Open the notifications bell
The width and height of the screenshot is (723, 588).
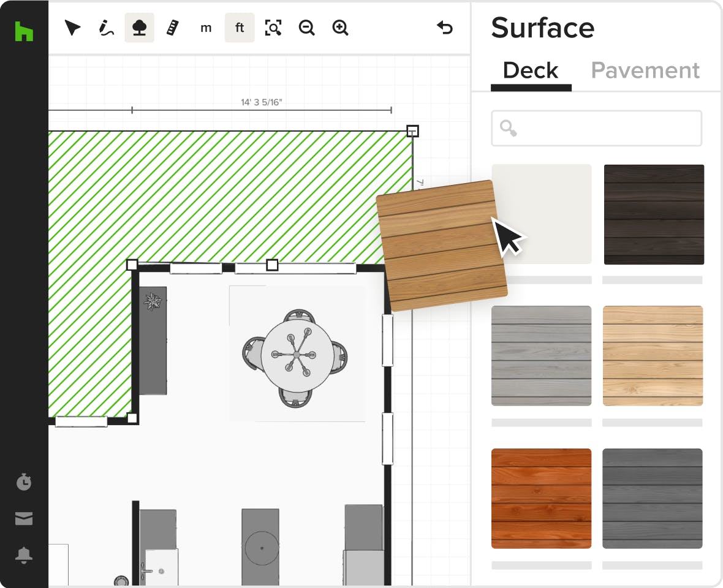coord(24,555)
